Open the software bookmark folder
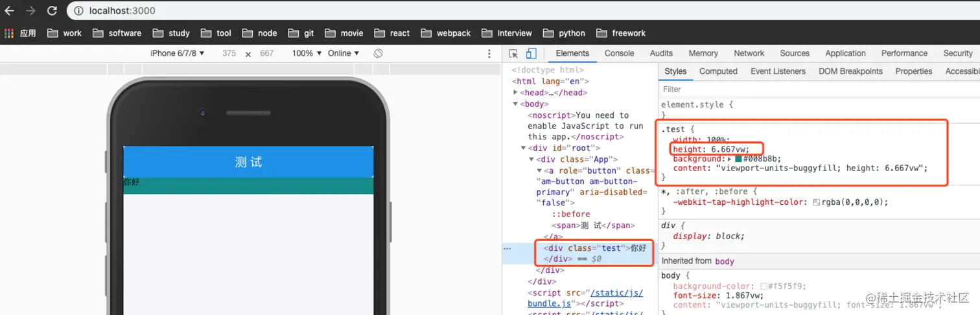 (117, 33)
